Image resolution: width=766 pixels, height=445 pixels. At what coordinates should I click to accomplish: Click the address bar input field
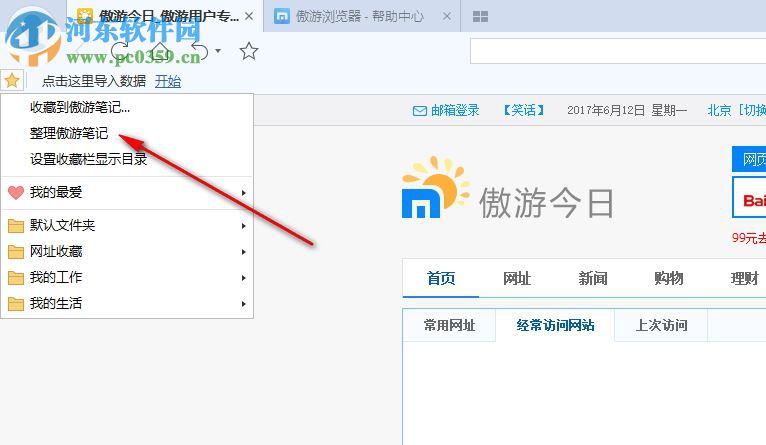[617, 51]
